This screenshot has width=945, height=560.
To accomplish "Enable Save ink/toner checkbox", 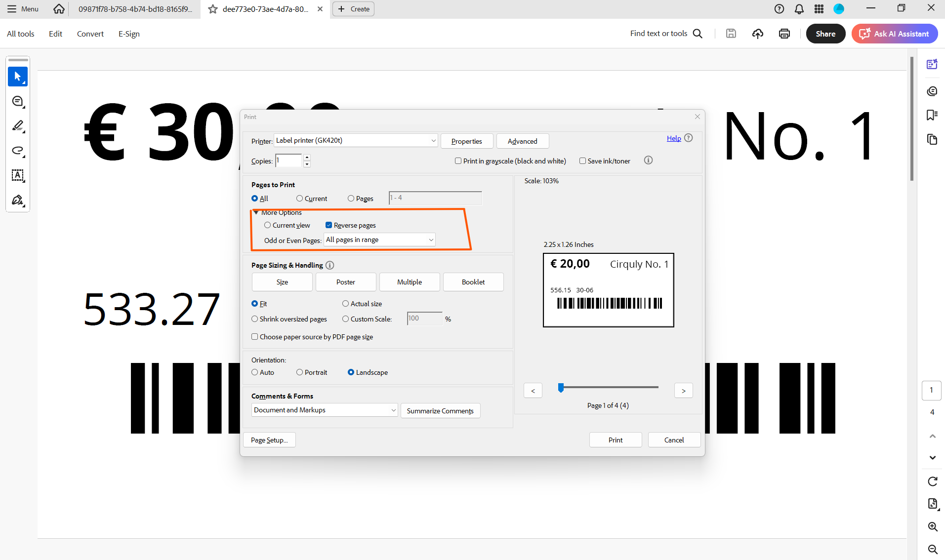I will pyautogui.click(x=583, y=161).
